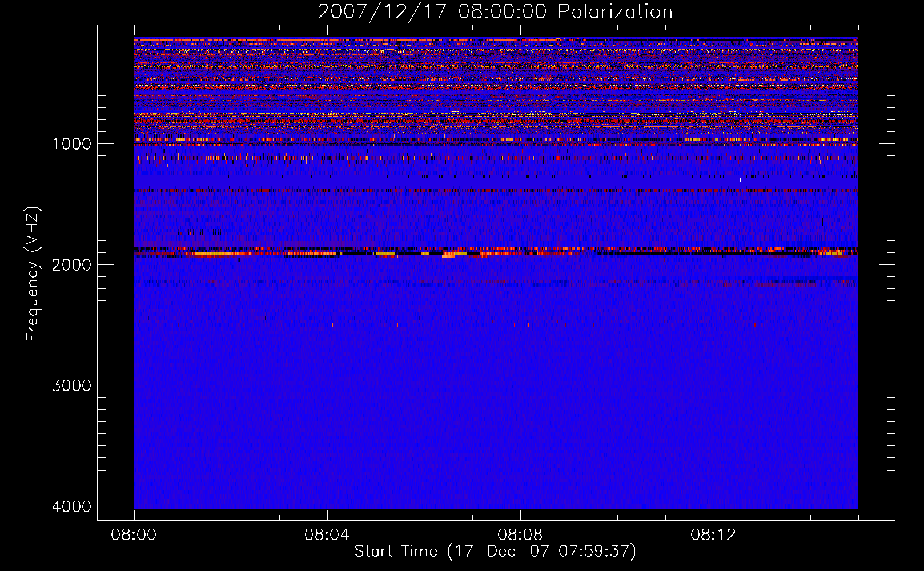Click the '1000' frequency tick label

(x=71, y=143)
